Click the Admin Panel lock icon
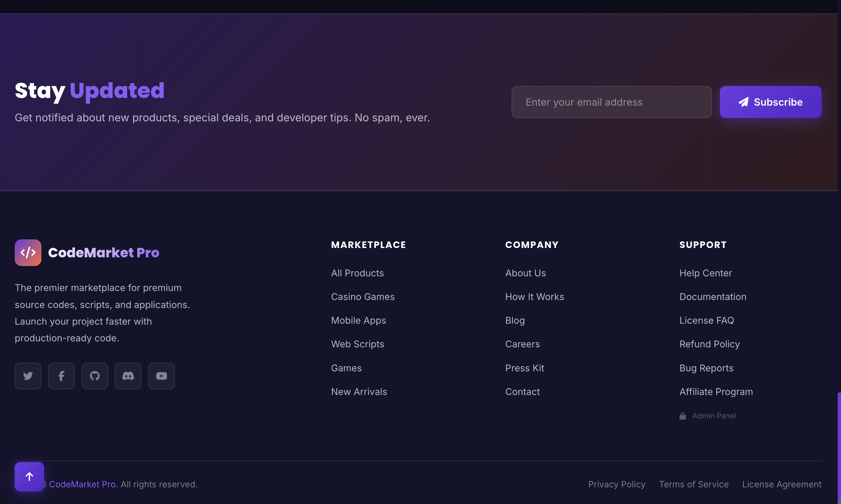Image resolution: width=841 pixels, height=504 pixels. (682, 416)
